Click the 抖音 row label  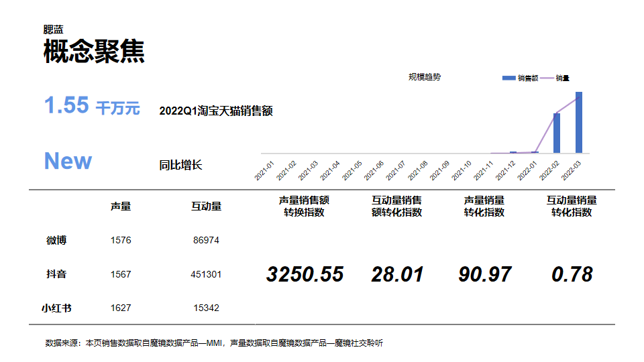(56, 274)
